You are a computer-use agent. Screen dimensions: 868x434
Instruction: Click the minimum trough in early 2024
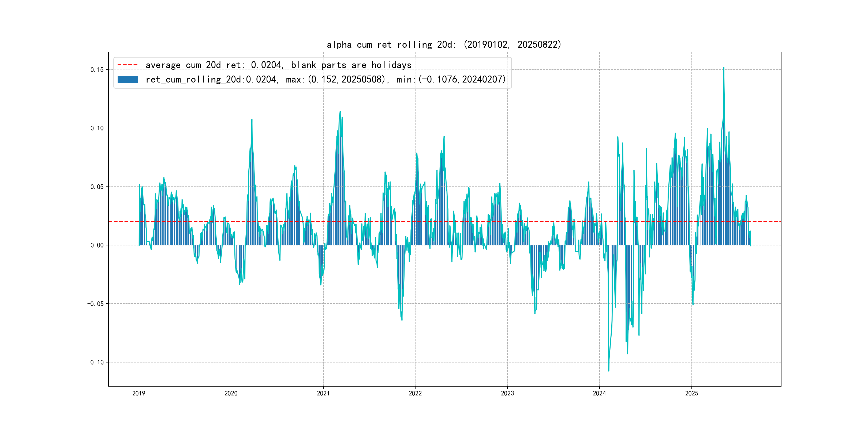tap(609, 370)
